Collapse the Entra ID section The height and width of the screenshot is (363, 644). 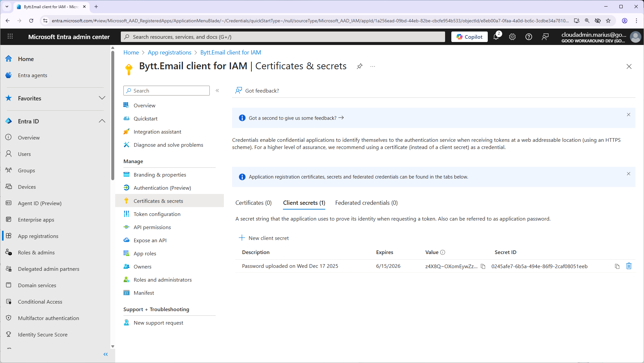(102, 121)
